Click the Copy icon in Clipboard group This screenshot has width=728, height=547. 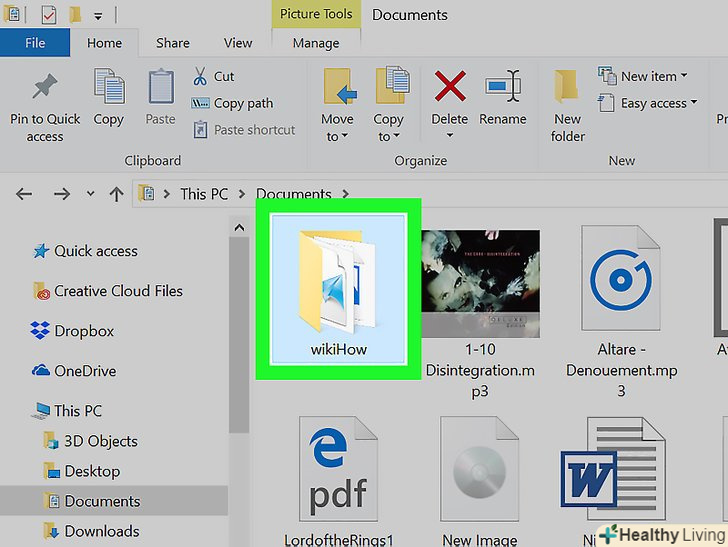109,86
